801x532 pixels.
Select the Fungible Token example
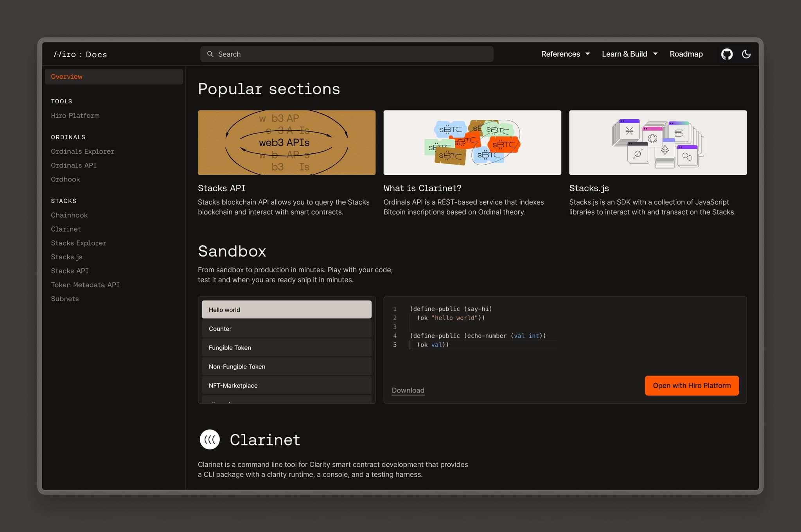click(286, 347)
